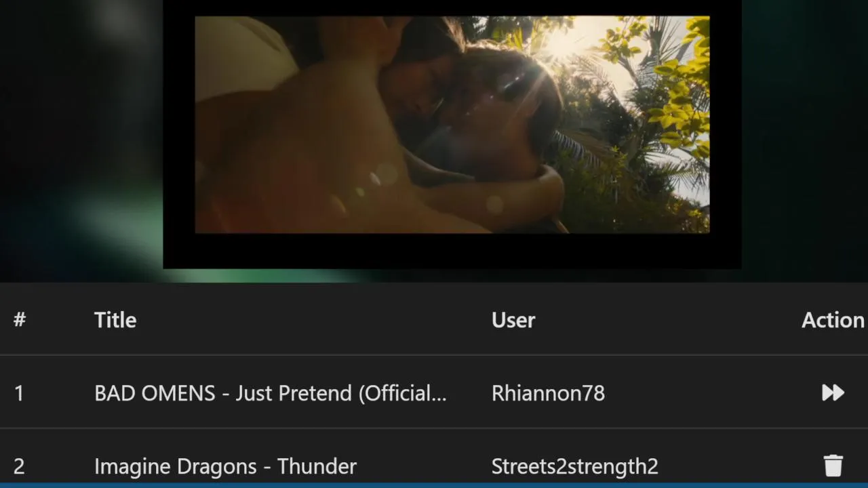
Task: Click the username Rhiannon78
Action: (x=548, y=393)
